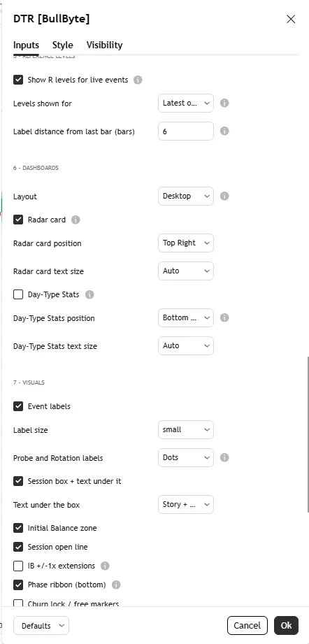Open info icon for Day-Type Stats position
Viewport: 309px width, 644px height.
(x=224, y=317)
